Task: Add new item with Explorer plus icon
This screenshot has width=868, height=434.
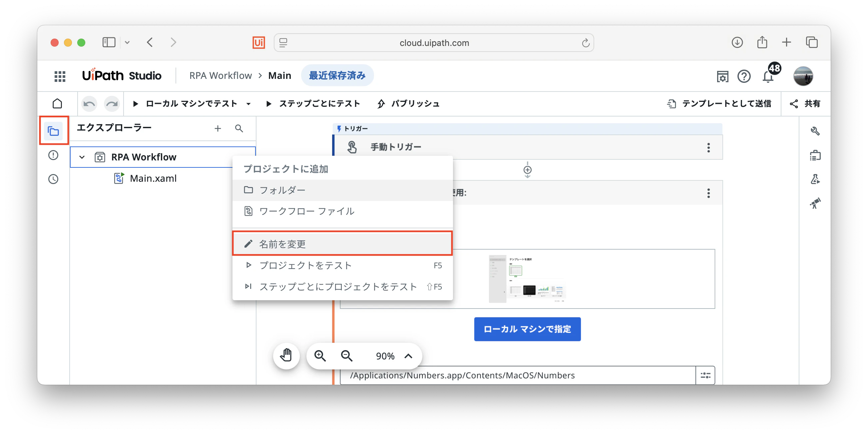Action: pyautogui.click(x=218, y=128)
